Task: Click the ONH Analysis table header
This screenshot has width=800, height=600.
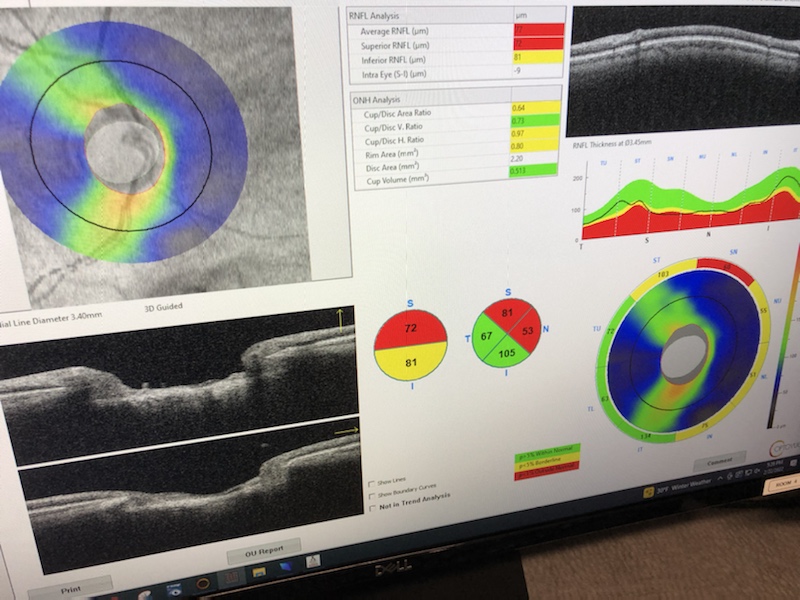Action: (457, 97)
